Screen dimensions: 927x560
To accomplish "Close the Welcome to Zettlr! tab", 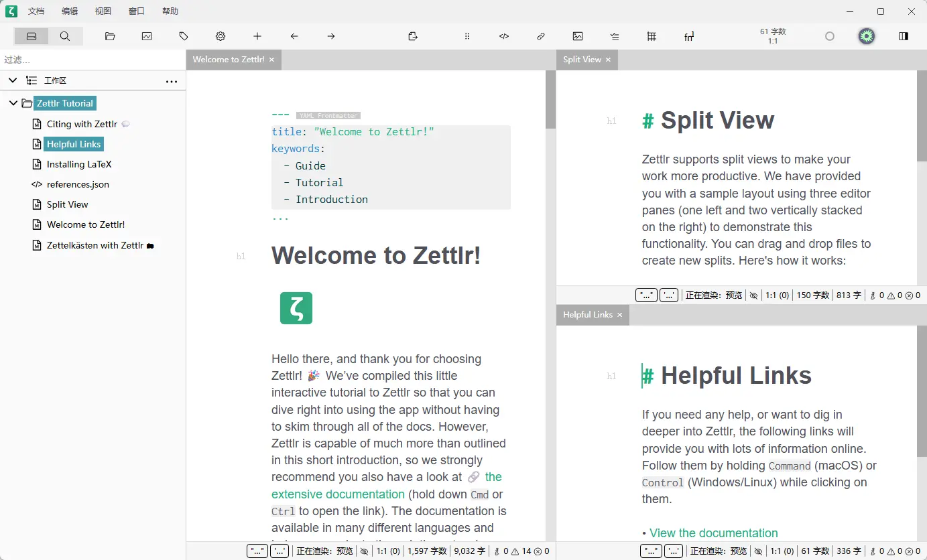I will [271, 60].
